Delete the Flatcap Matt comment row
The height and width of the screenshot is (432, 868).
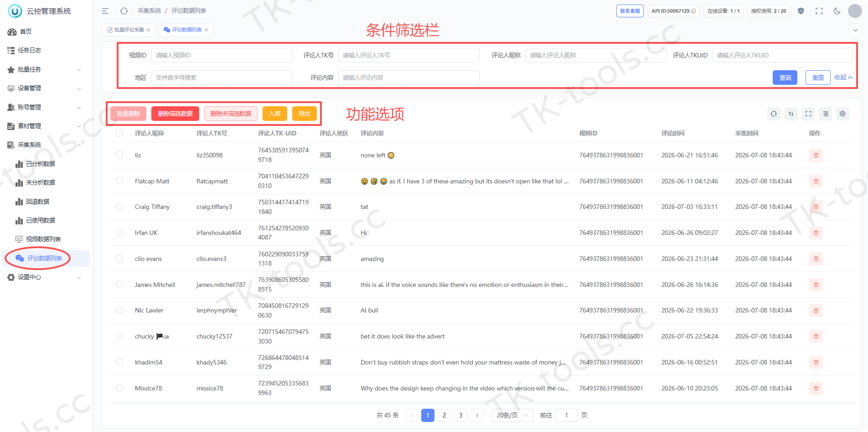[x=816, y=182]
